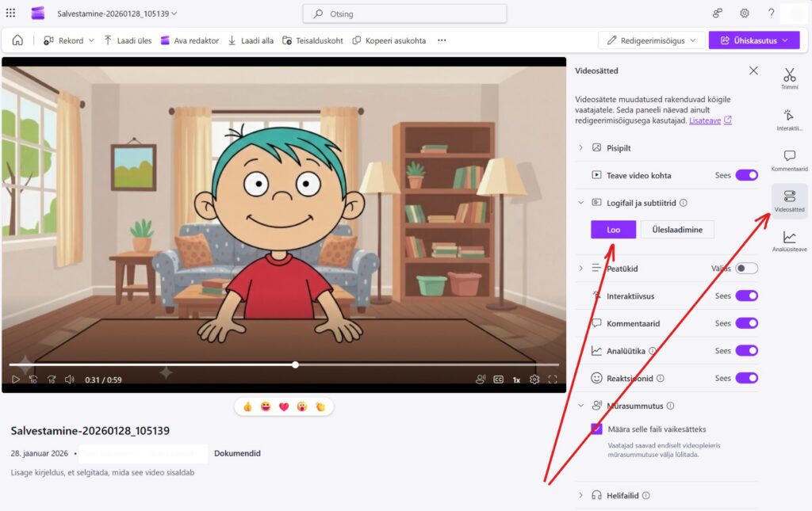
Task: Uncheck Määra selle faili vaikesätteks checkbox
Action: point(596,429)
